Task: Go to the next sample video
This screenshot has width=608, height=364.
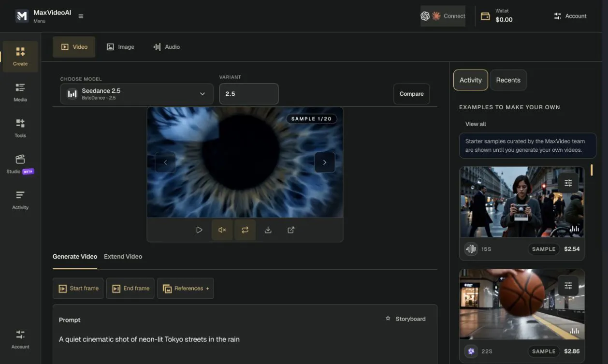Action: (325, 162)
